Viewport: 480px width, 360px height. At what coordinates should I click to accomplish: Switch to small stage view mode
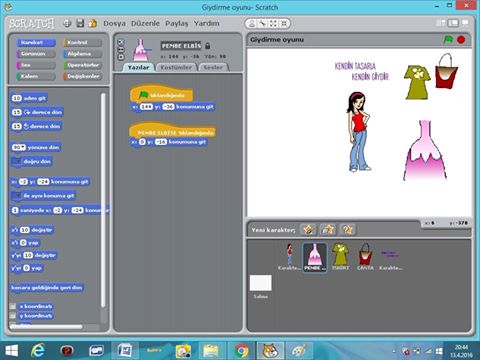[x=441, y=23]
